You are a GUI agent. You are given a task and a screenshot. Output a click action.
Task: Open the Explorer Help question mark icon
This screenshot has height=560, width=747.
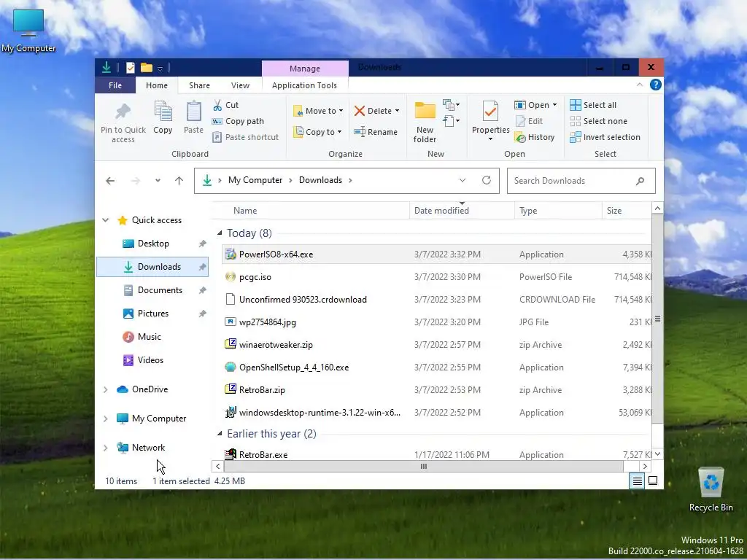coord(656,85)
